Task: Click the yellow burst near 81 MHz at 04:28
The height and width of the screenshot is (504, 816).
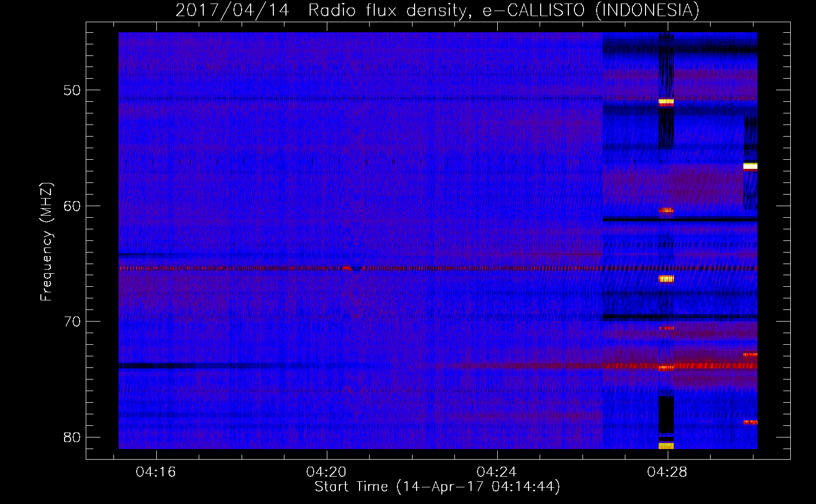Action: (666, 446)
